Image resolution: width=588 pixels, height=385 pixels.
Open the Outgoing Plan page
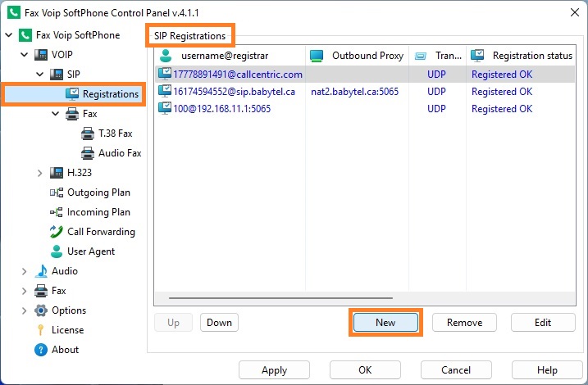point(98,192)
